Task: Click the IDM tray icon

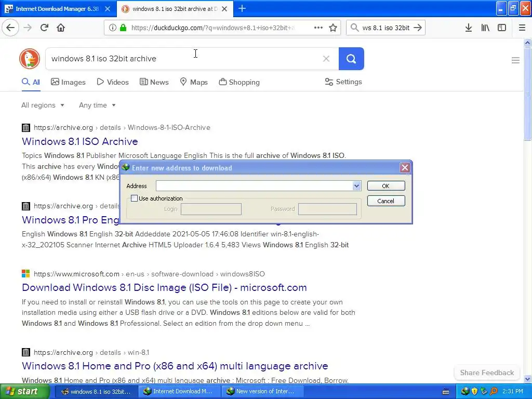Action: [x=465, y=391]
